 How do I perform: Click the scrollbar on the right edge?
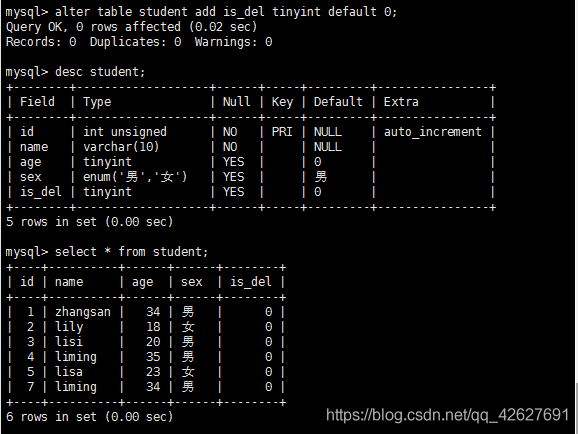click(576, 407)
